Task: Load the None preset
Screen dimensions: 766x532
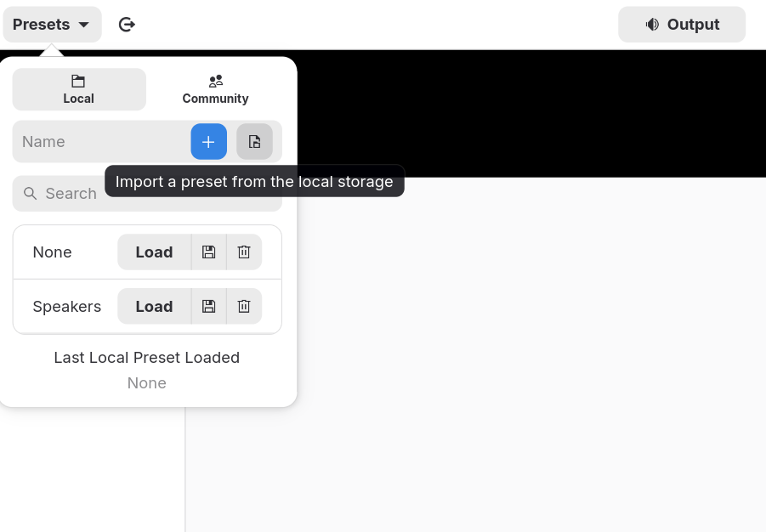Action: [x=154, y=252]
